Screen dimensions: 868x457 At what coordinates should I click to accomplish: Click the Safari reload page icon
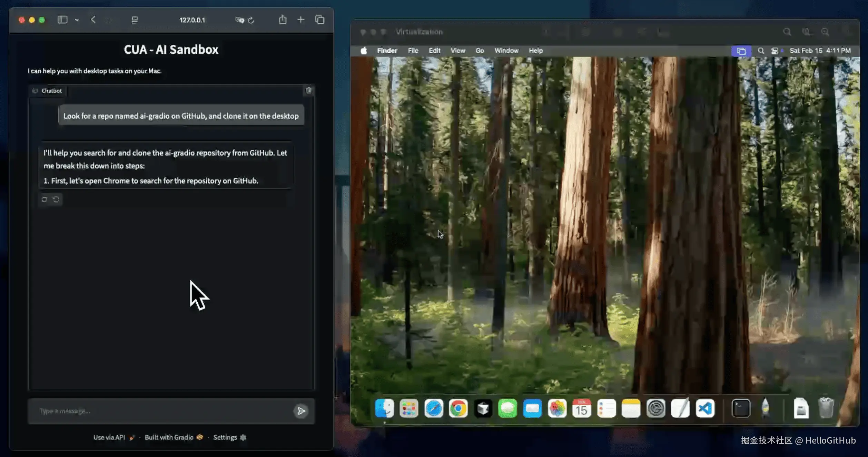tap(251, 20)
